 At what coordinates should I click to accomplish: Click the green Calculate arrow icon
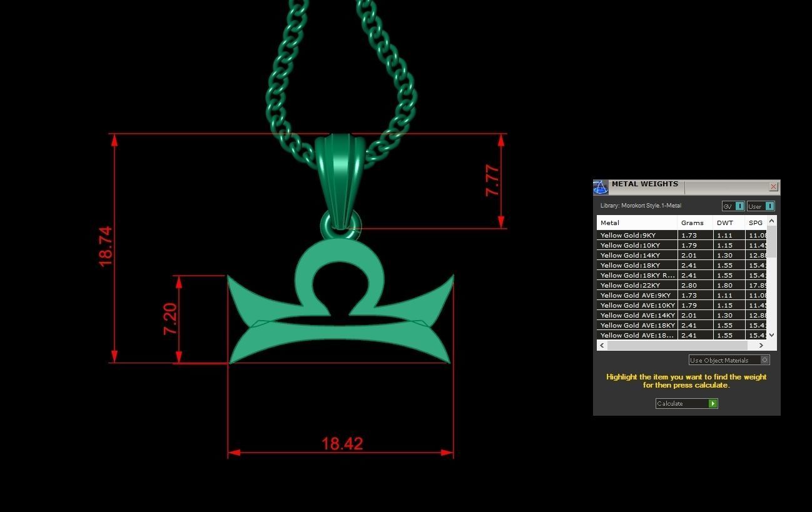(x=713, y=403)
